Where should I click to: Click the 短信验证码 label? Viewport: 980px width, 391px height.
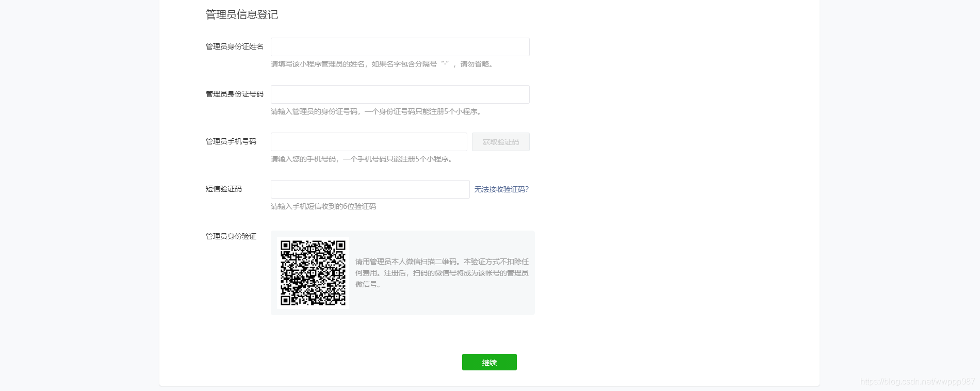(224, 189)
